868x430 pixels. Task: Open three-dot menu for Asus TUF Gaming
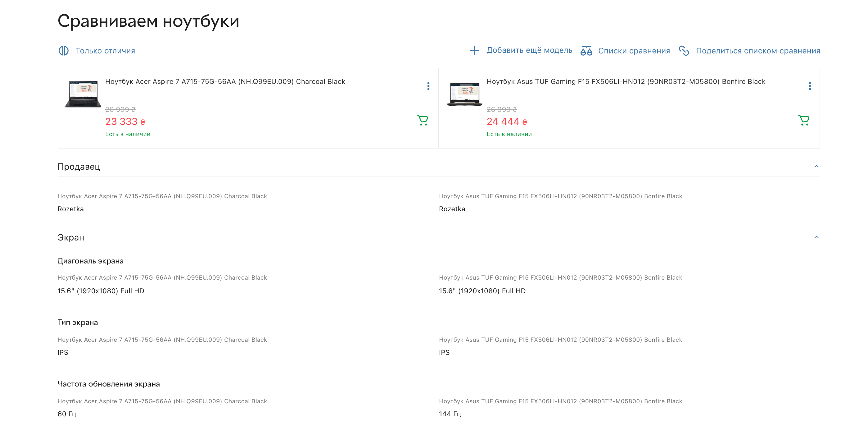(x=810, y=86)
